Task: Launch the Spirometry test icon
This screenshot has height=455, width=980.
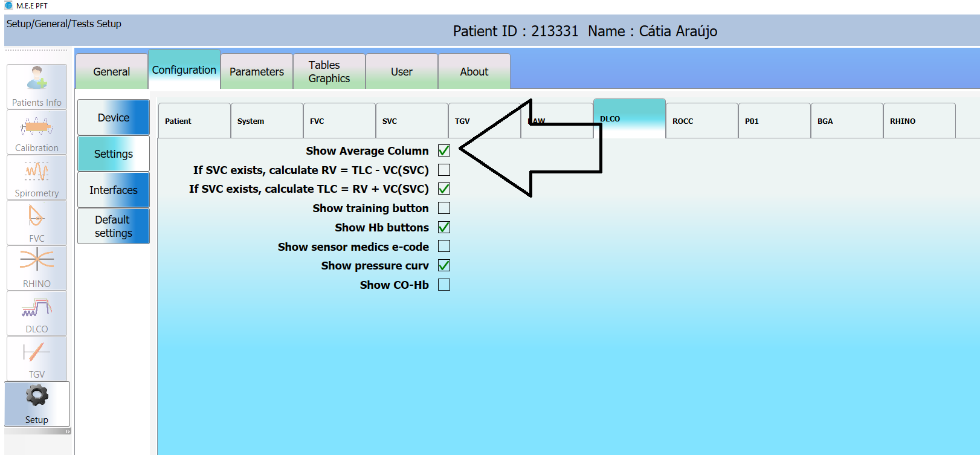Action: tap(37, 178)
